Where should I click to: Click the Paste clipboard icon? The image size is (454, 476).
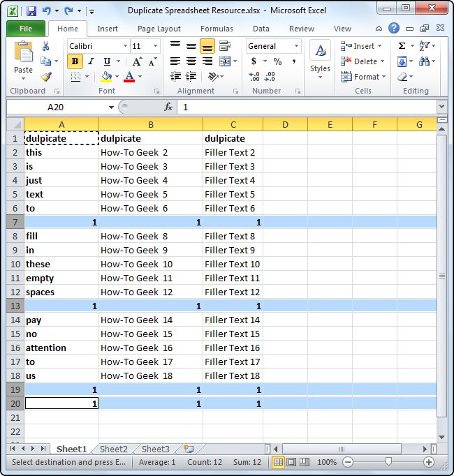point(23,52)
